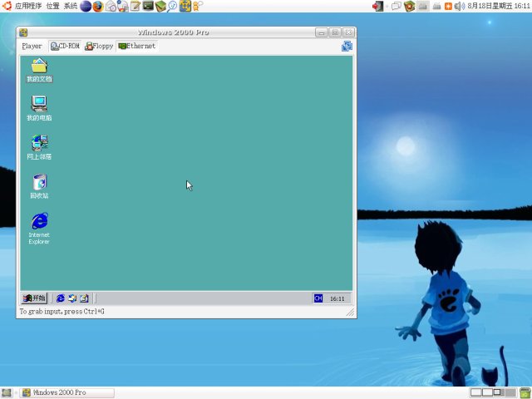
Task: Click the chat windows tray icon
Action: (397, 6)
